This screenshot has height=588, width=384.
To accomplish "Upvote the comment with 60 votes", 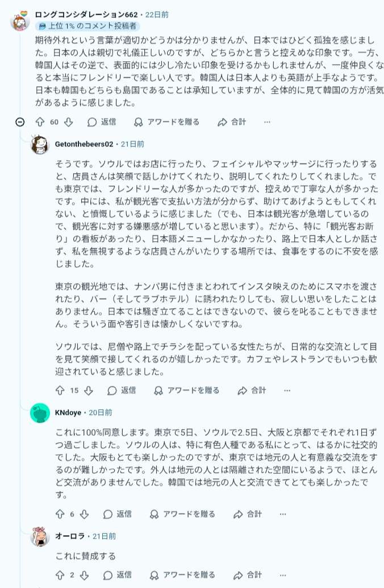I will [40, 122].
